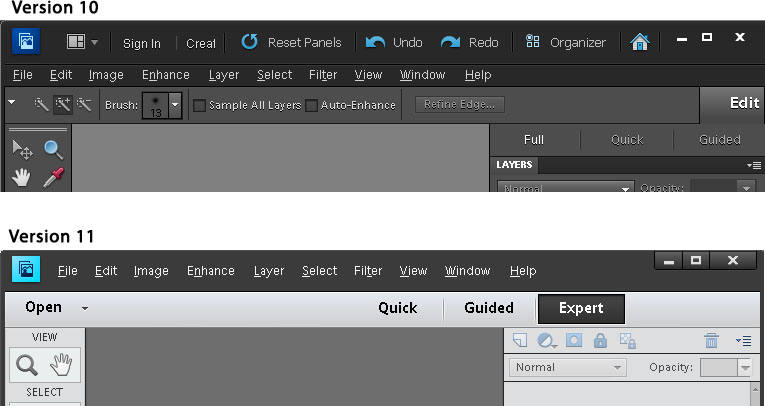The height and width of the screenshot is (406, 765).
Task: Toggle Lock All Pixels padlock icon
Action: (x=600, y=340)
